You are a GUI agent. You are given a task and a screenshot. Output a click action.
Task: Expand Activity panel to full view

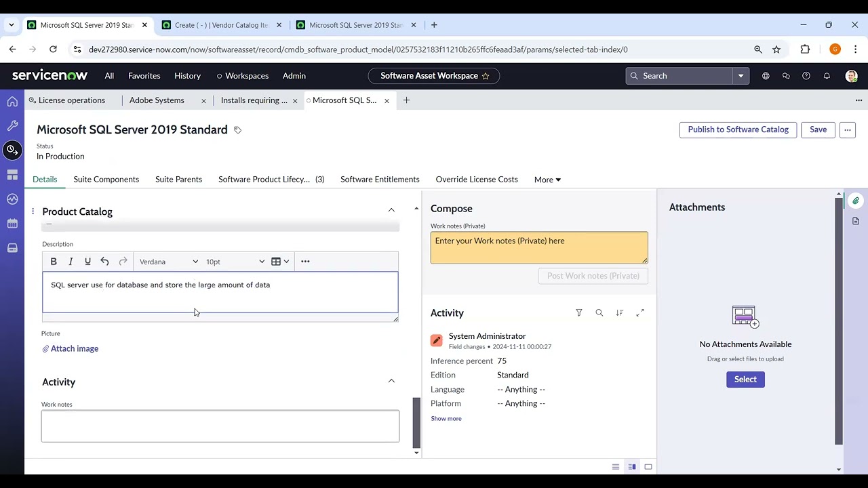[x=640, y=312]
